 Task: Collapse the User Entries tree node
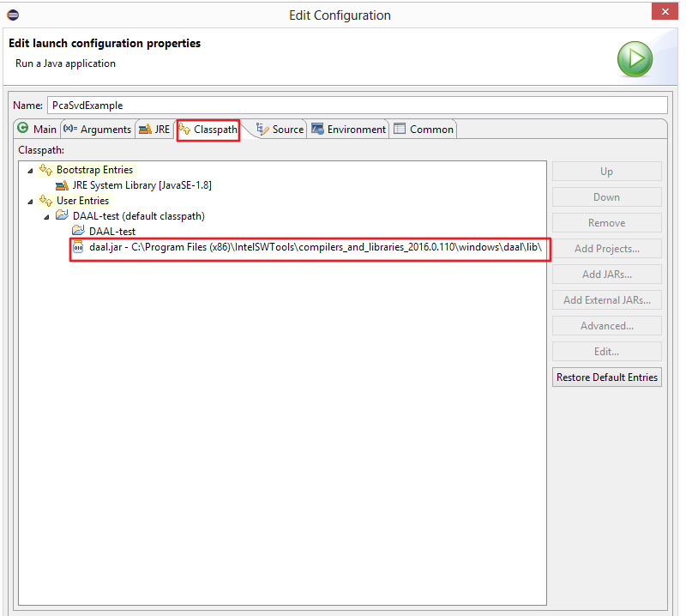pyautogui.click(x=31, y=202)
